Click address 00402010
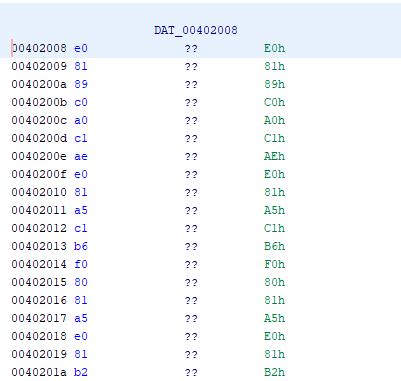Image resolution: width=401 pixels, height=381 pixels. coord(39,192)
